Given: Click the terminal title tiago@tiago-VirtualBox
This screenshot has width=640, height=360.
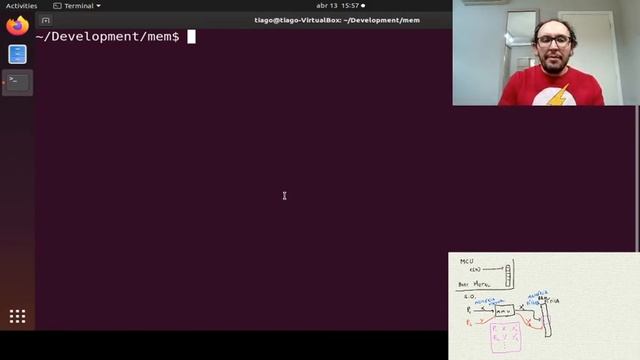Looking at the screenshot, I should [337, 20].
